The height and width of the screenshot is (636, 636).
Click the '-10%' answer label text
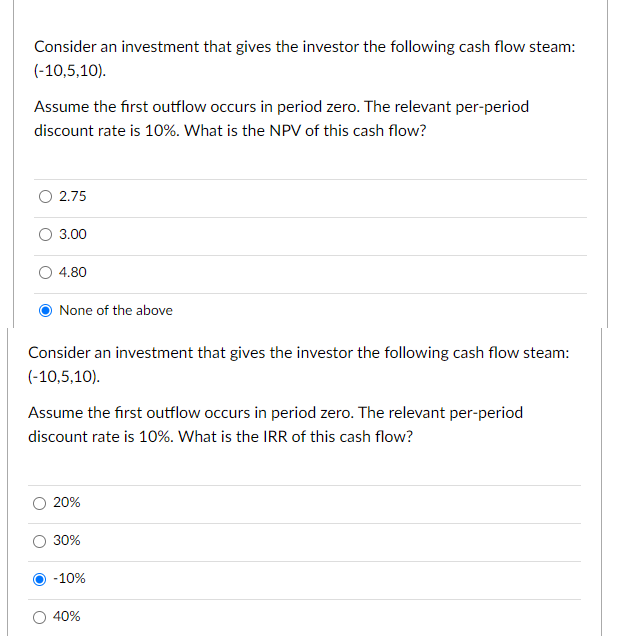pyautogui.click(x=69, y=578)
